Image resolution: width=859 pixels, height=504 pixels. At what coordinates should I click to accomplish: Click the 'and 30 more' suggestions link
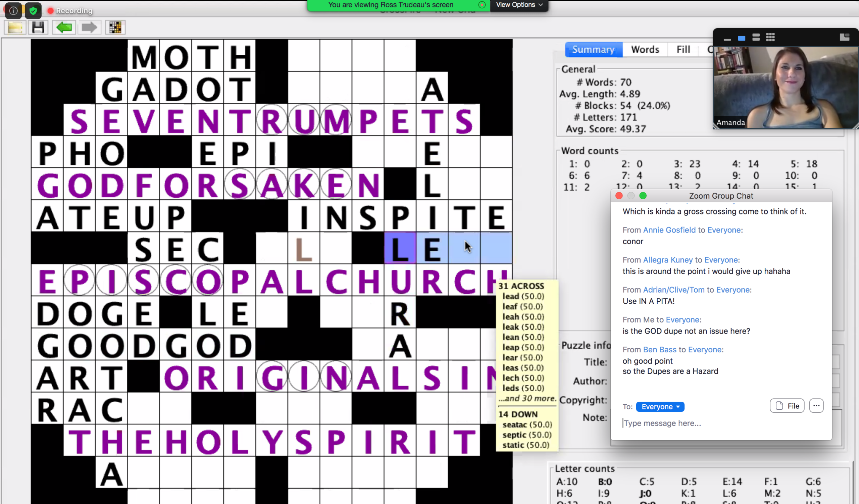527,398
